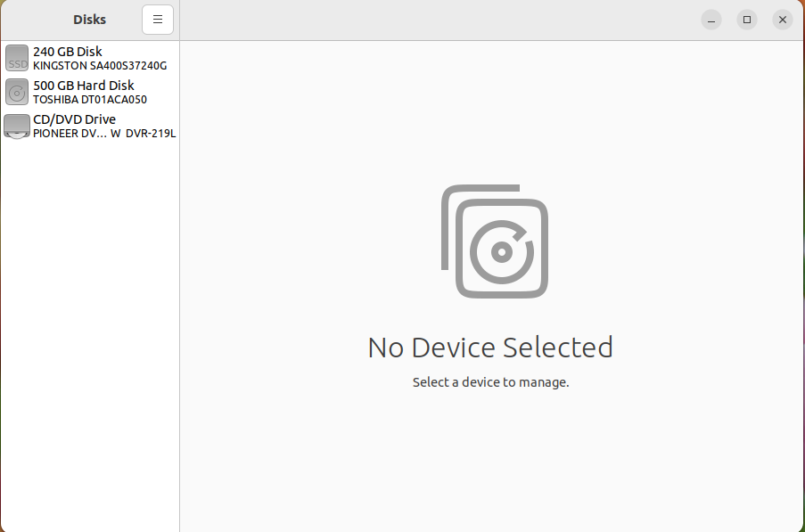The height and width of the screenshot is (532, 805).
Task: Click the empty header bar left of Minimize
Action: [437, 20]
